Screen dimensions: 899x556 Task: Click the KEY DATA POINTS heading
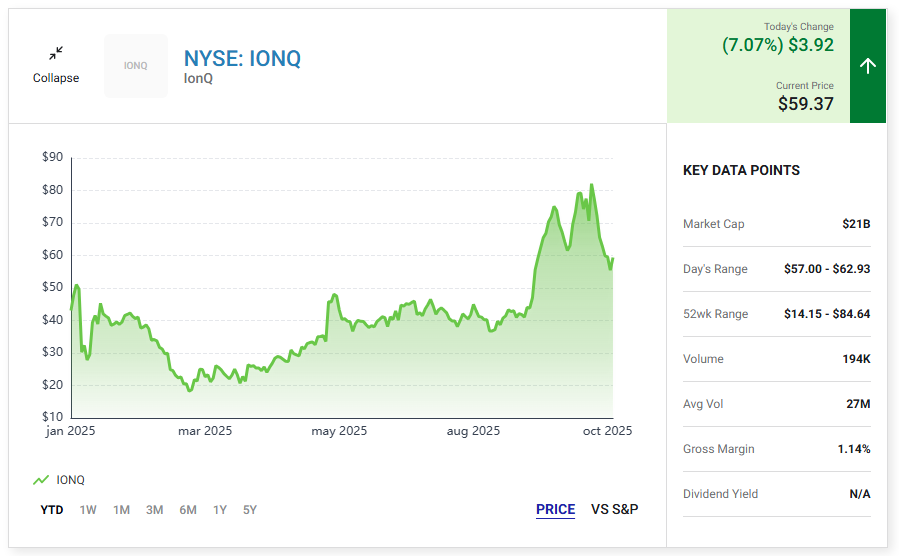pos(741,170)
